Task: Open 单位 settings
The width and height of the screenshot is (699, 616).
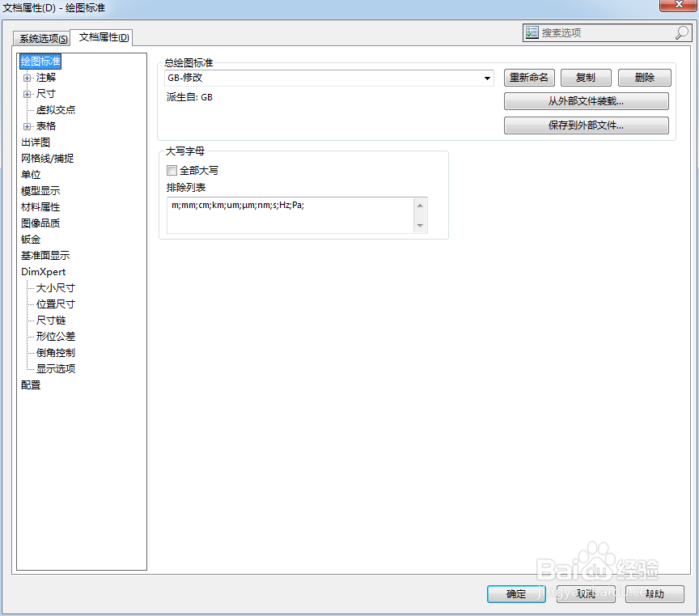Action: [31, 175]
